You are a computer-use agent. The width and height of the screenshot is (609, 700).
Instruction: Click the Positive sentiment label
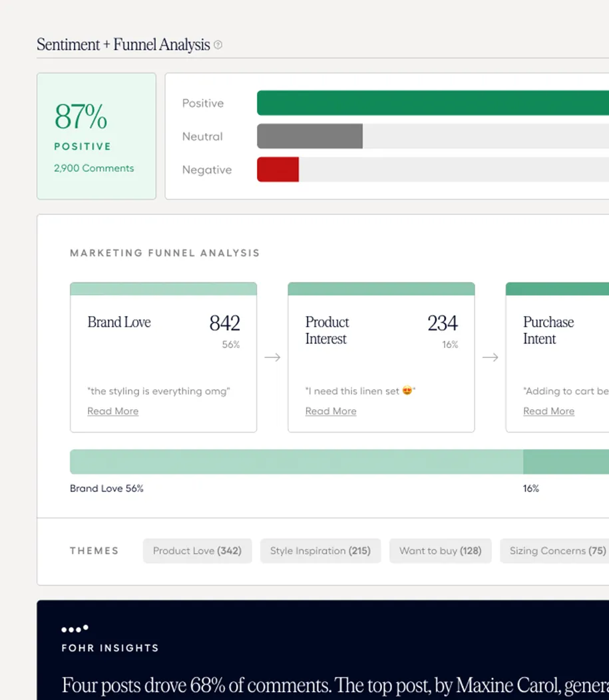pos(203,103)
